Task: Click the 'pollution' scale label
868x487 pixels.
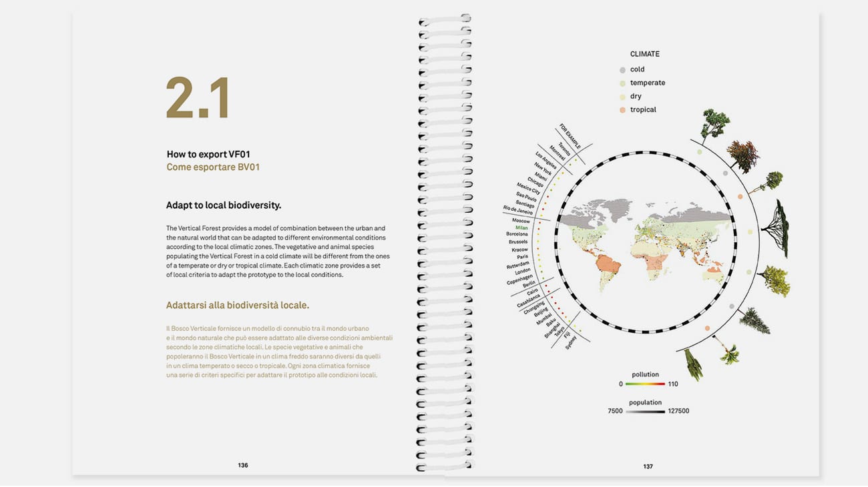Action: point(646,375)
